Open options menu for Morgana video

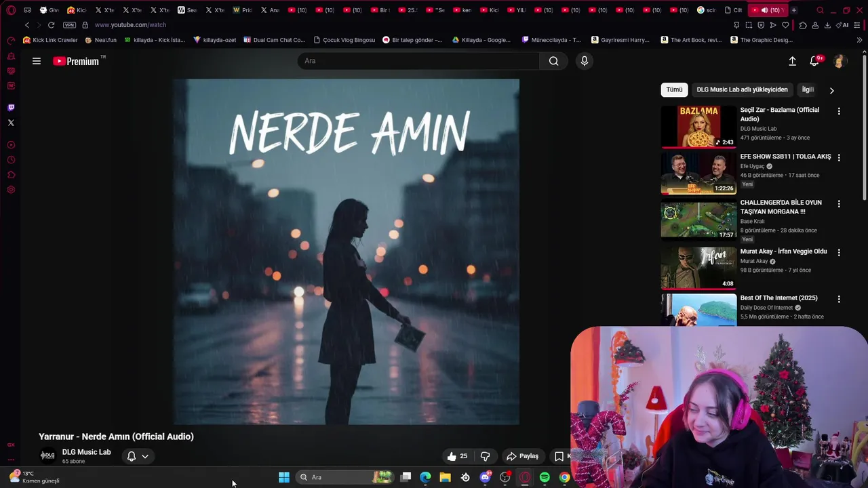click(839, 203)
